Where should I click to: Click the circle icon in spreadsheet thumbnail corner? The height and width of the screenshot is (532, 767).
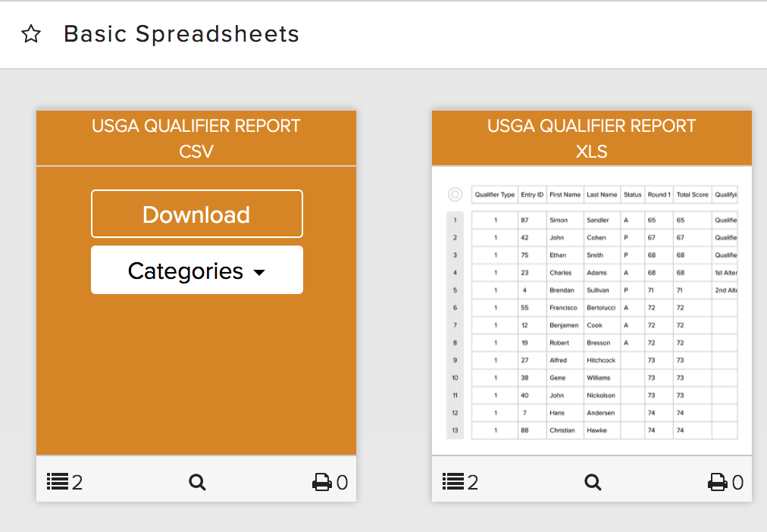[x=455, y=195]
